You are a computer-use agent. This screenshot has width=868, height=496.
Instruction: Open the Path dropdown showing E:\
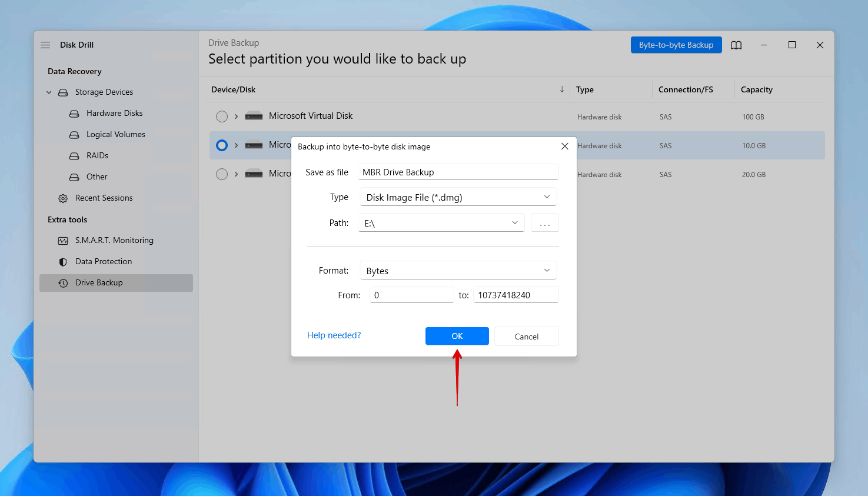coord(441,223)
